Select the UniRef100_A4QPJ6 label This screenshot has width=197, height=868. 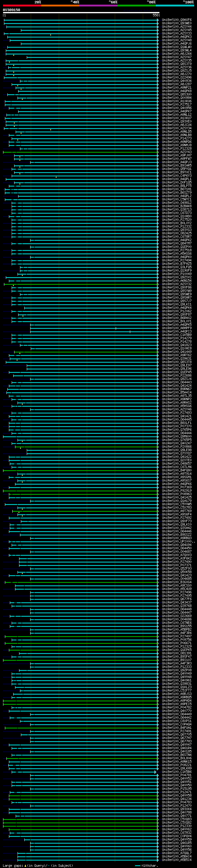click(x=176, y=43)
